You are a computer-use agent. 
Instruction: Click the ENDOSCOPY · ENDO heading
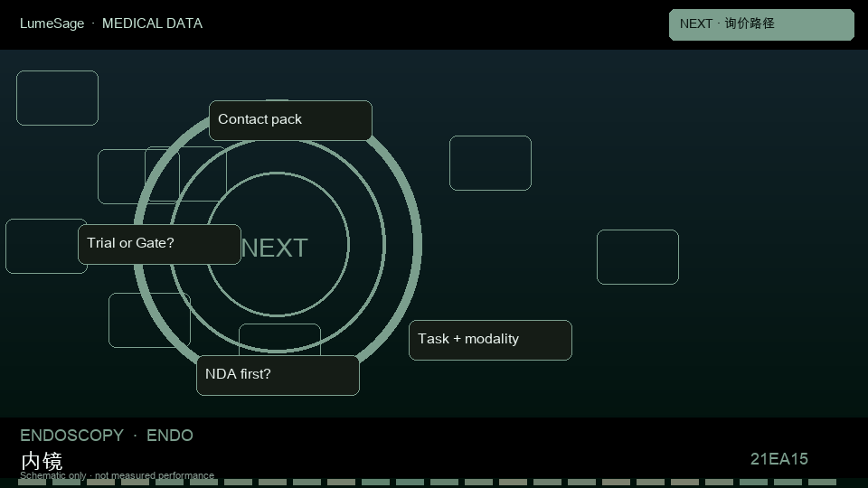pyautogui.click(x=107, y=436)
